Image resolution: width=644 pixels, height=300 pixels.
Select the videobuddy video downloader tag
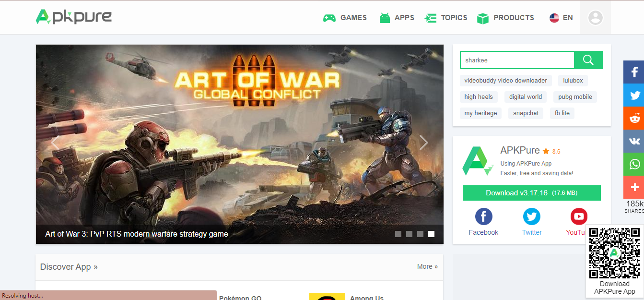[x=505, y=81]
